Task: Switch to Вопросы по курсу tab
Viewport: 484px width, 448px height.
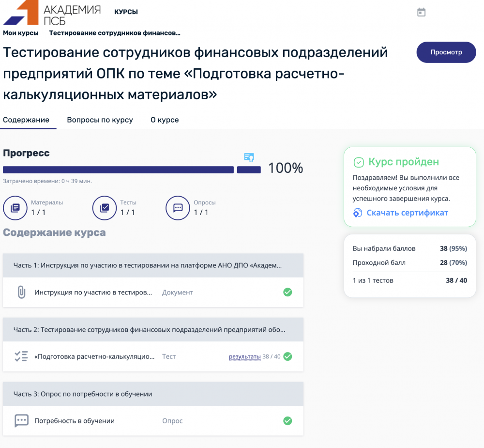Action: pos(100,120)
